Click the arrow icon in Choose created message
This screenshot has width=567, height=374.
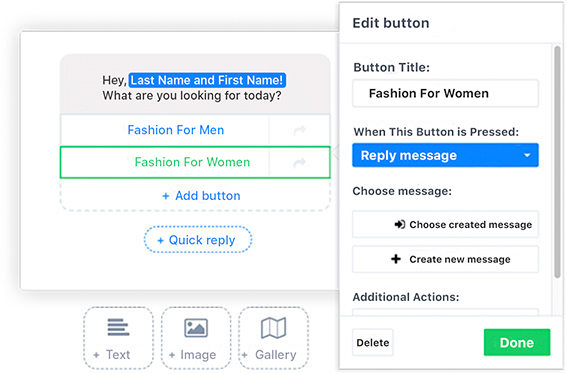click(x=400, y=225)
